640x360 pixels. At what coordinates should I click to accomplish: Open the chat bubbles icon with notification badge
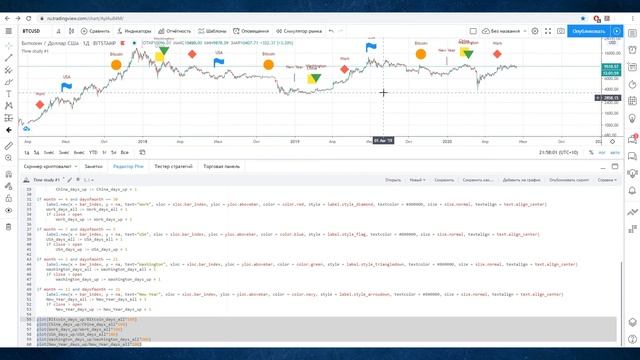(x=633, y=139)
